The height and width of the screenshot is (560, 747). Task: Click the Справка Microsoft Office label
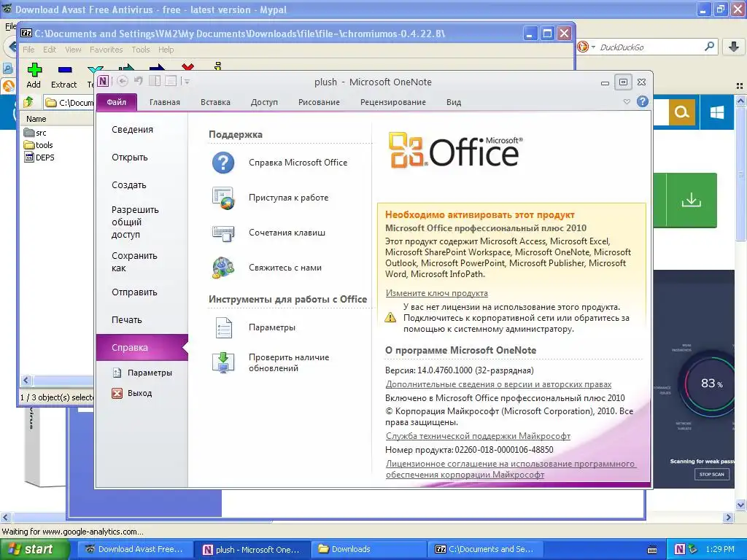[298, 163]
